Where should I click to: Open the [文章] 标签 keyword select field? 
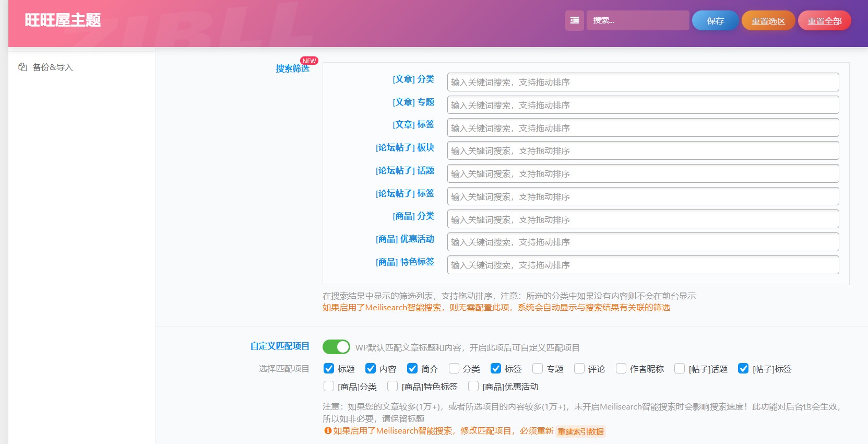(643, 127)
